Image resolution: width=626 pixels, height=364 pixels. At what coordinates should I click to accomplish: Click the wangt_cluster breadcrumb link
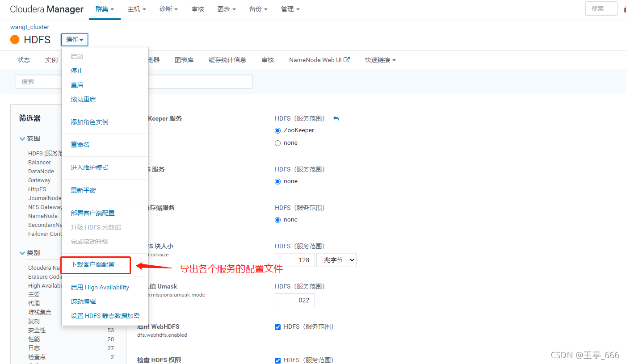(x=29, y=27)
